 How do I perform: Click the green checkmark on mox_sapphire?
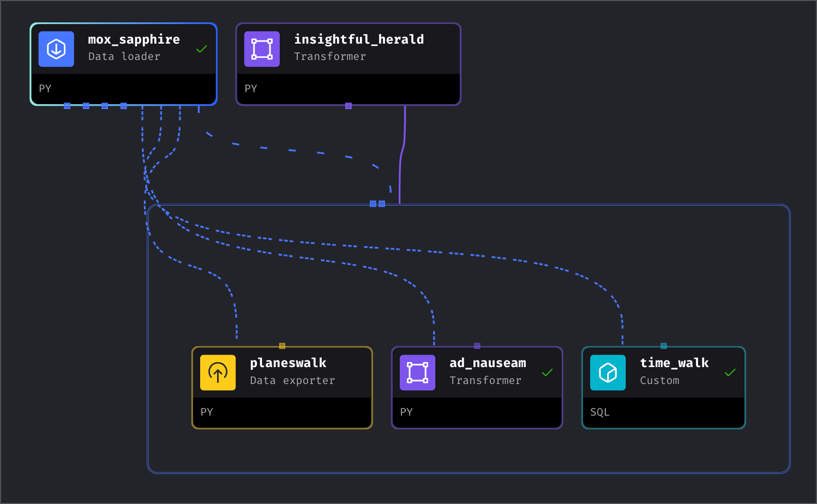201,49
